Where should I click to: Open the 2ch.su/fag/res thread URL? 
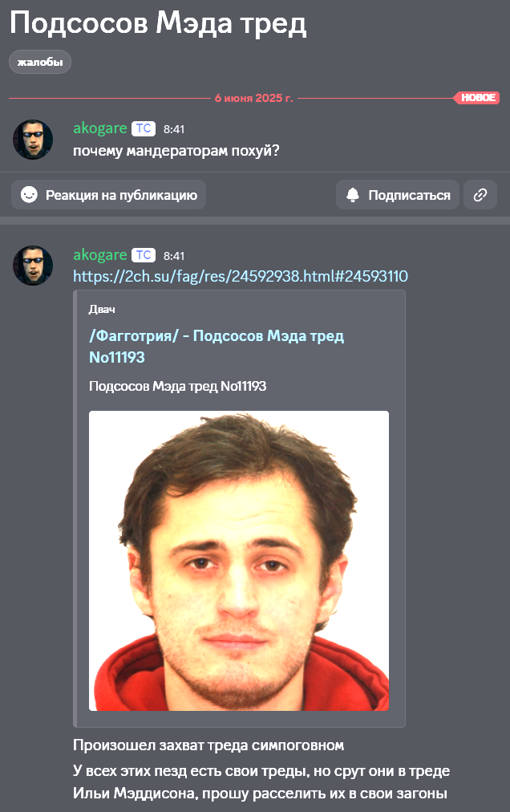coord(241,276)
